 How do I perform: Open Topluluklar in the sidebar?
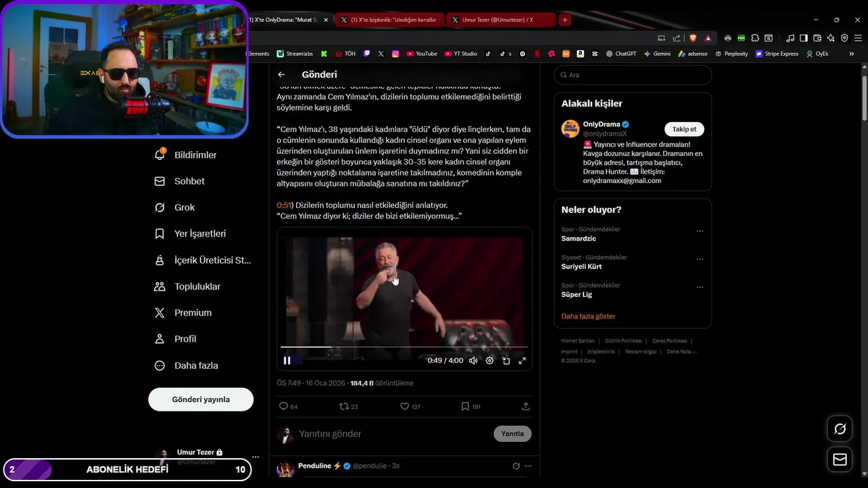(188, 287)
